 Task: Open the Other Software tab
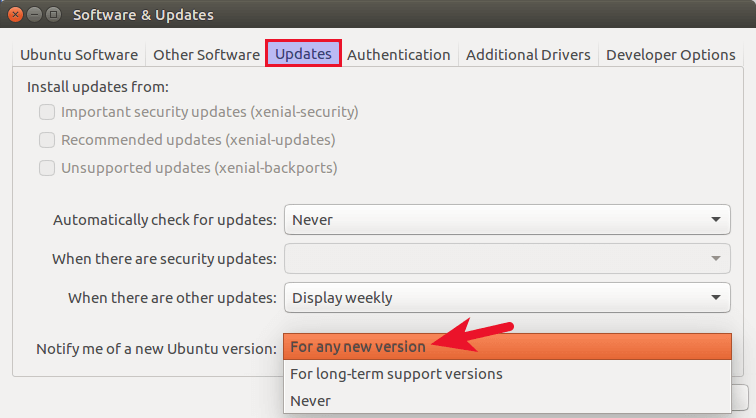(206, 55)
